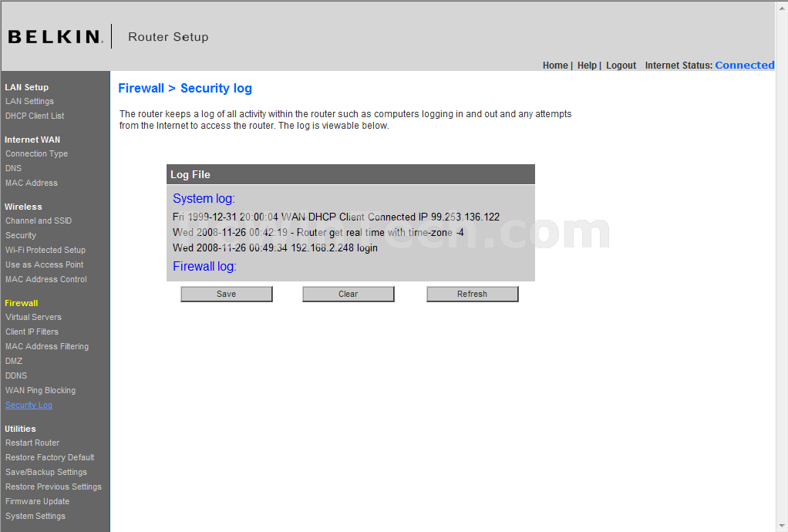Open the Help link
The width and height of the screenshot is (788, 532).
click(x=587, y=66)
